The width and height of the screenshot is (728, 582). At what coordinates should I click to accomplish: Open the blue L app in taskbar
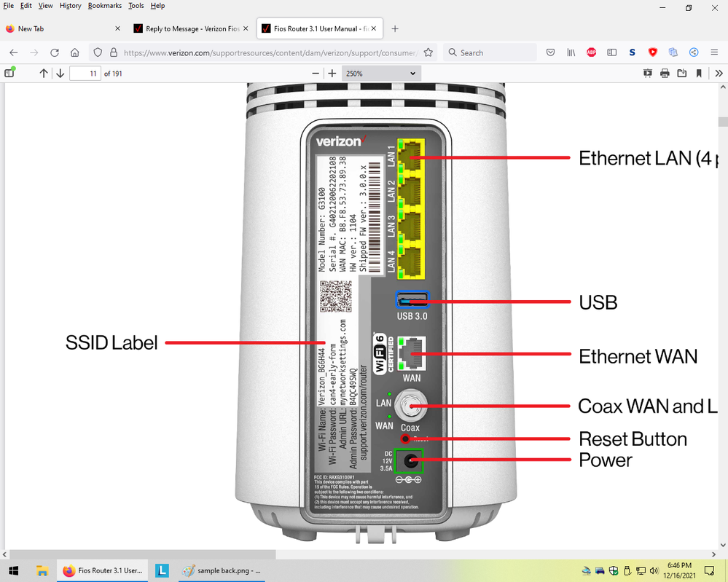pos(162,570)
